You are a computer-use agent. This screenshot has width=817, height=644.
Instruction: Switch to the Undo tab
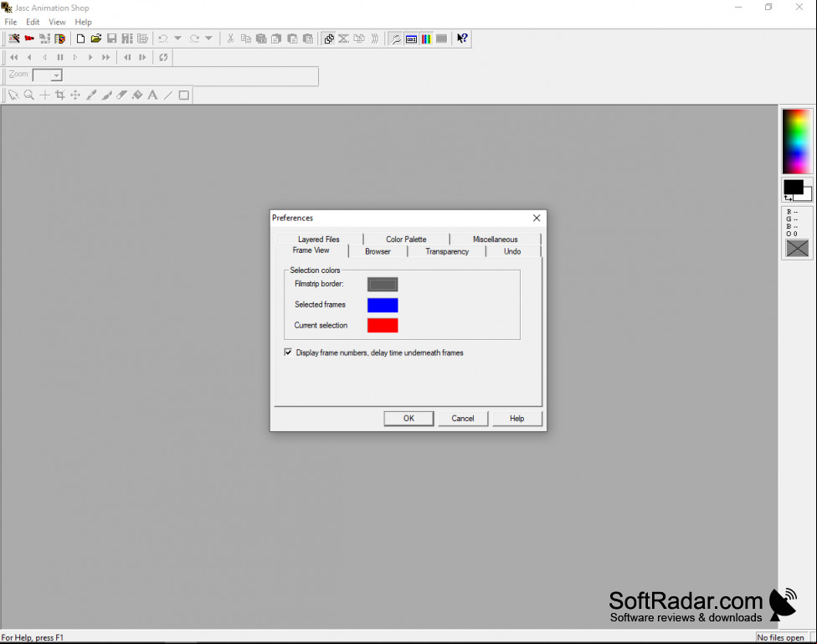pyautogui.click(x=512, y=251)
